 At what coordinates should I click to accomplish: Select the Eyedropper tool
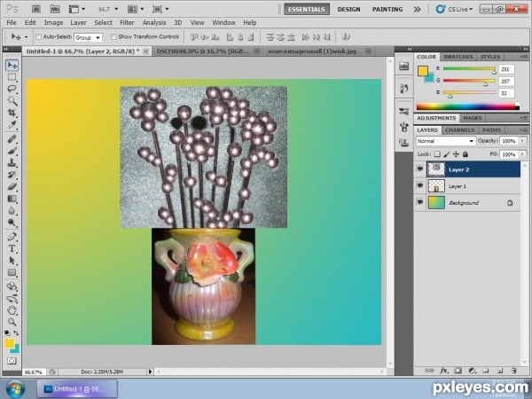12,125
